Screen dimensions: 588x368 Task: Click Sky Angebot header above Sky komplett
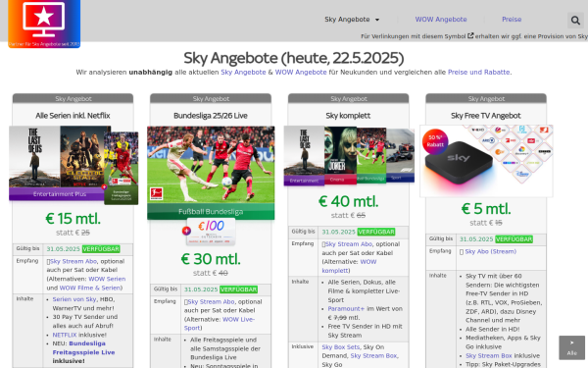tap(348, 98)
